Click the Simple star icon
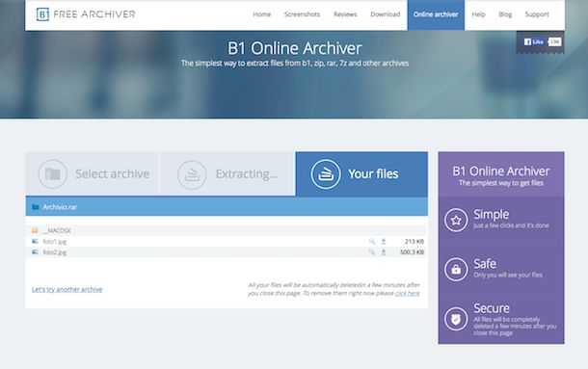Screen dimensions: 588x369 [x=456, y=220]
